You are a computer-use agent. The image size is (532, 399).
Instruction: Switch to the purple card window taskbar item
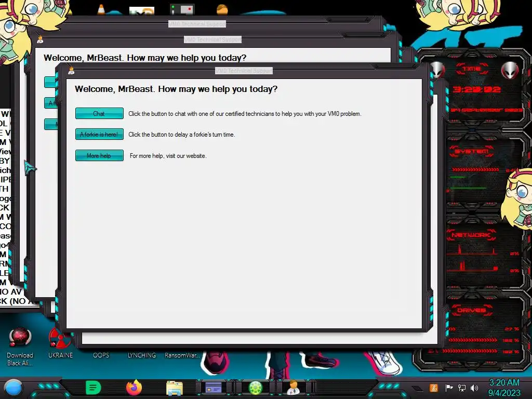click(214, 388)
